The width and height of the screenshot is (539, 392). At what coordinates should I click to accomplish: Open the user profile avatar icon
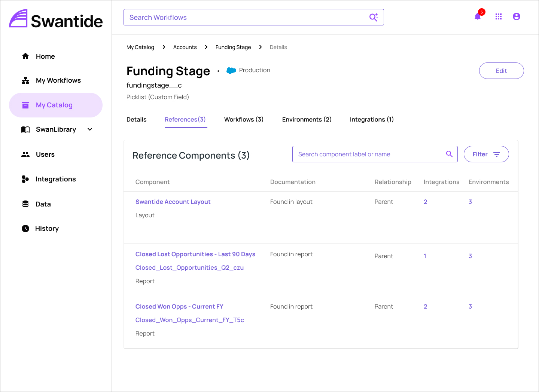[517, 16]
